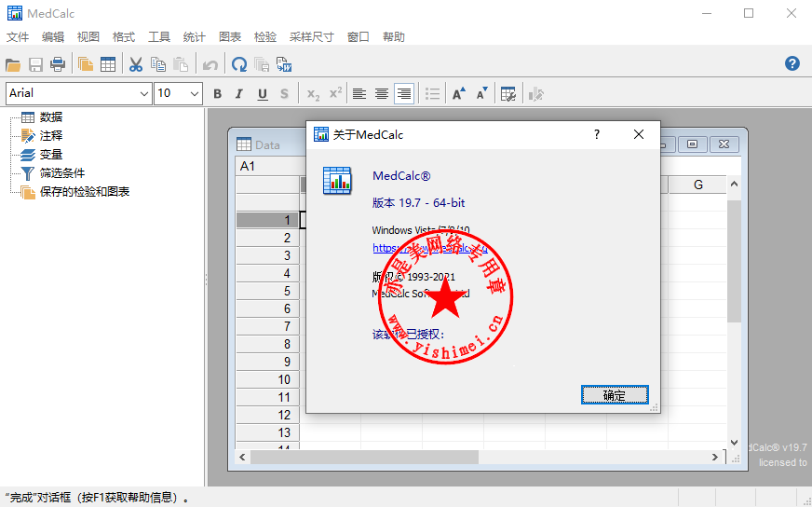Close the Data spreadsheet window
Image resolution: width=812 pixels, height=507 pixels.
724,144
